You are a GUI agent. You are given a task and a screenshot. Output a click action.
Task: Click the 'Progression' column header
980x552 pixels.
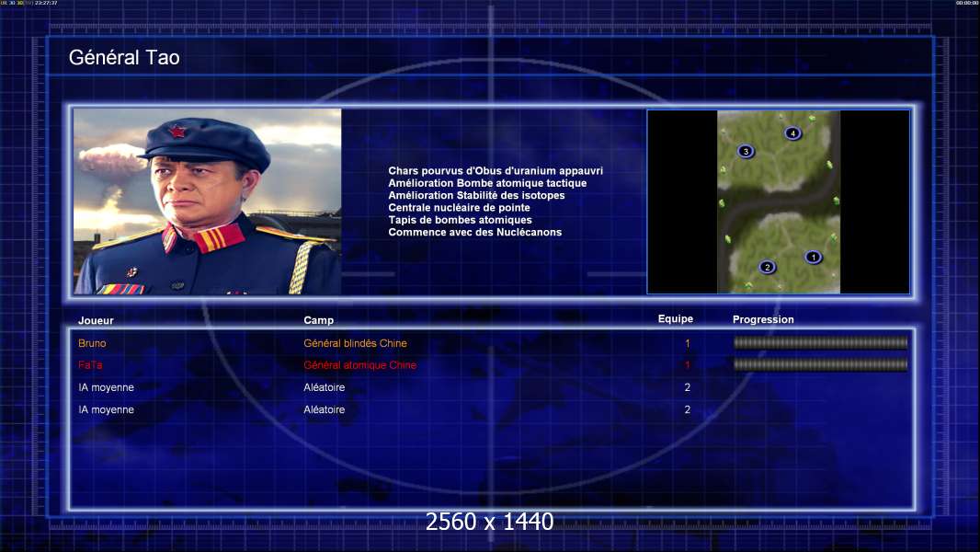click(763, 319)
